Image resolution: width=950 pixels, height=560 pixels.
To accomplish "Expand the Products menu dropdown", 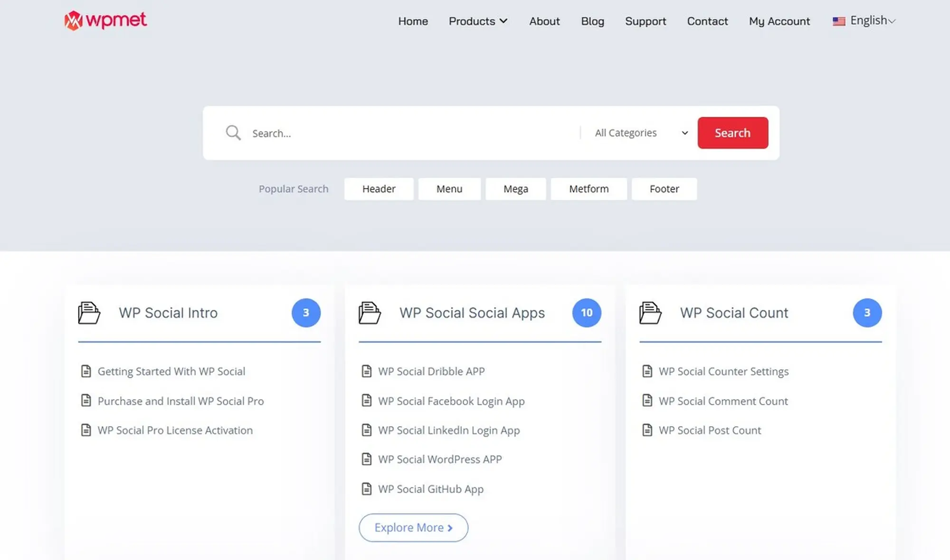I will coord(478,21).
